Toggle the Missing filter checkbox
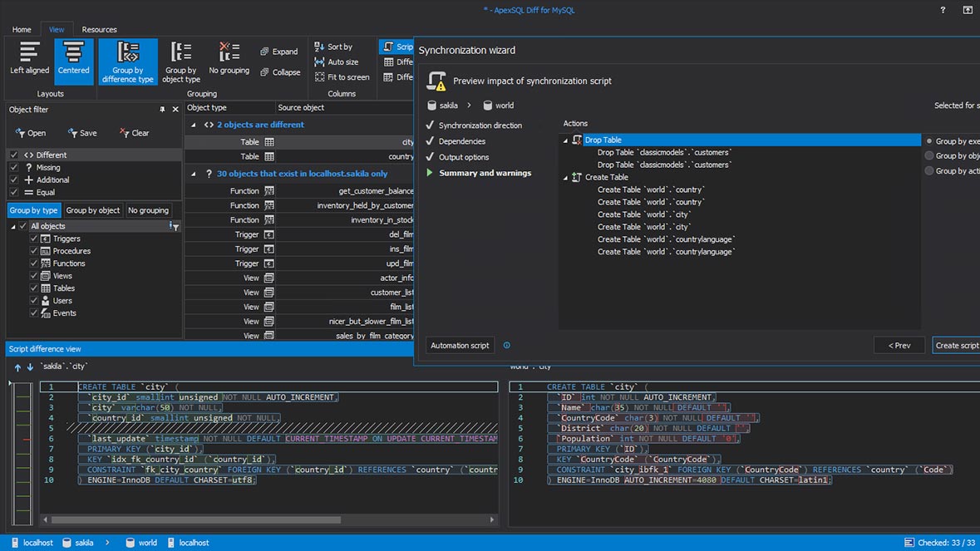The image size is (980, 551). 12,168
